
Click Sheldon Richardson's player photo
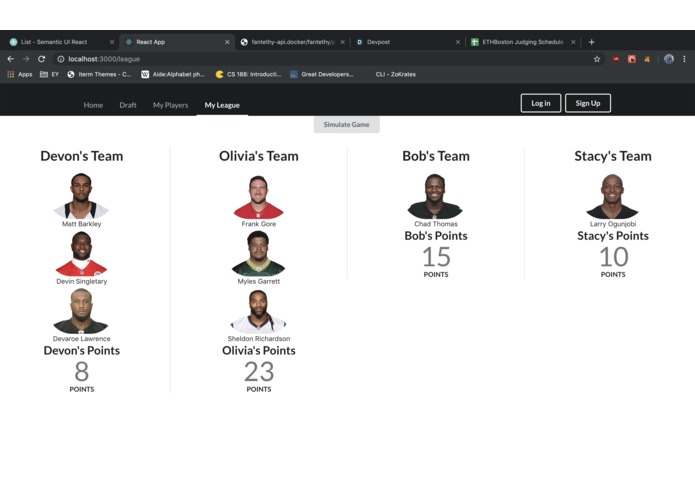(258, 311)
